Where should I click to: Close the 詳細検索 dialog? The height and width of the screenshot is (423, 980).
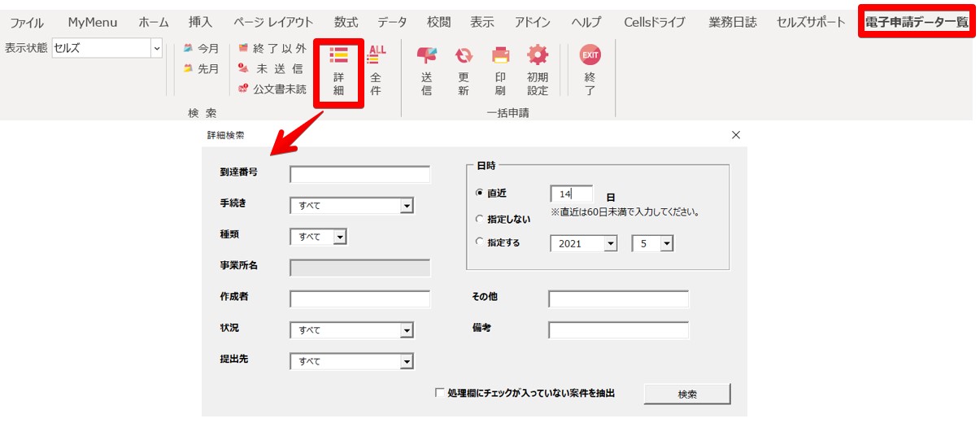tap(736, 135)
